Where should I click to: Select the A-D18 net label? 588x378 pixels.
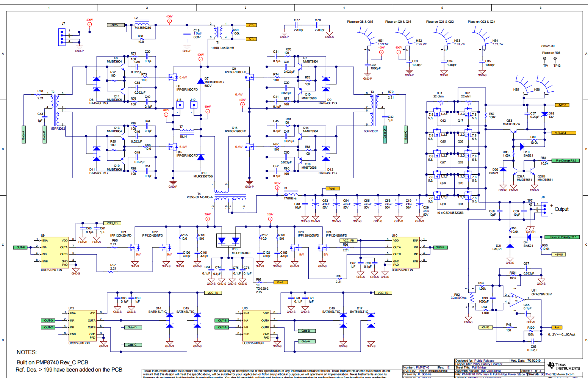pos(561,105)
